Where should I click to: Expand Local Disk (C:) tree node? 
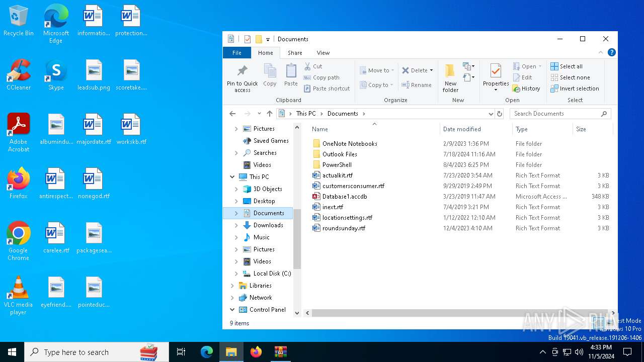pyautogui.click(x=236, y=274)
